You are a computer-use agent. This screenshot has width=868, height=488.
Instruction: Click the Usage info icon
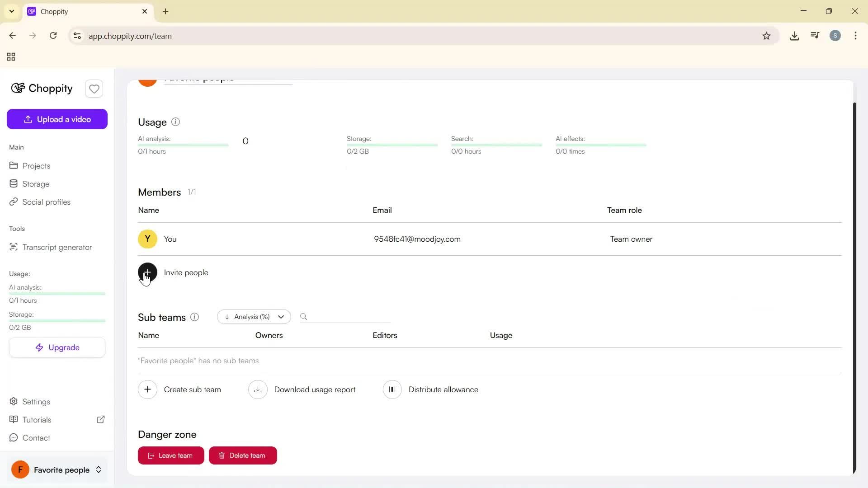(x=175, y=122)
